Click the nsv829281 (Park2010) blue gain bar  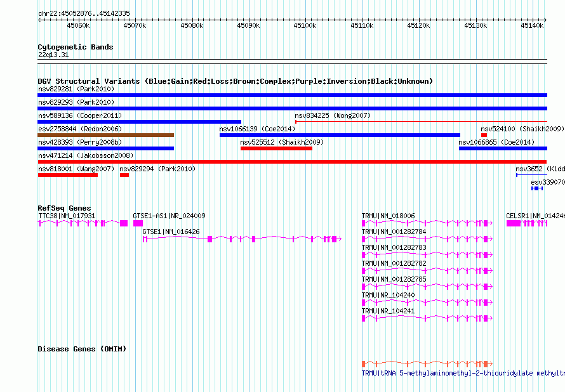292,95
